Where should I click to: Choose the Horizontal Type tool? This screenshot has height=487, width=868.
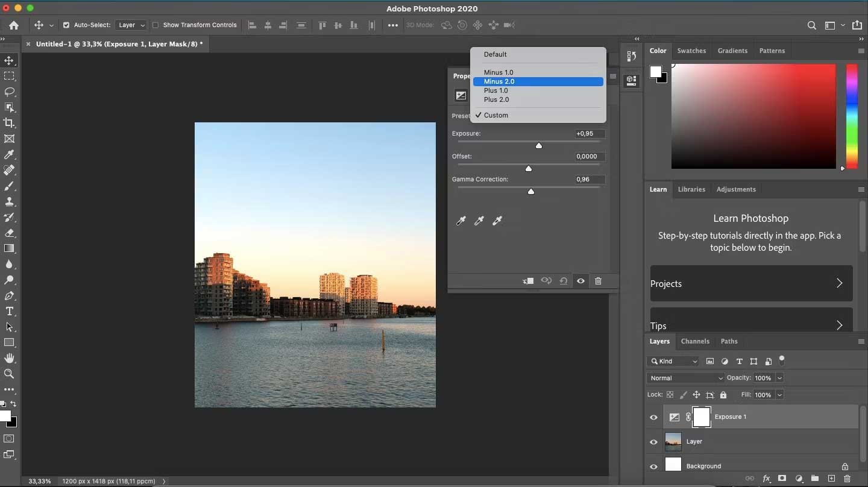click(x=10, y=312)
